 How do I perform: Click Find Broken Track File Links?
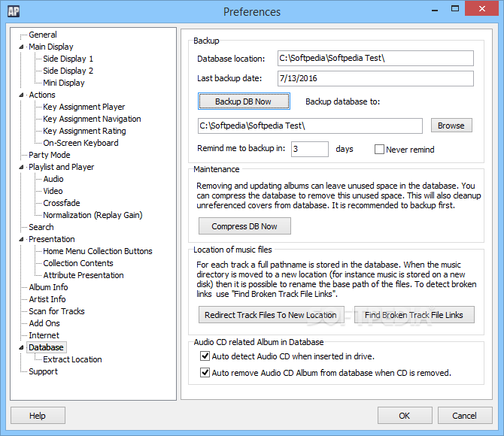point(414,315)
